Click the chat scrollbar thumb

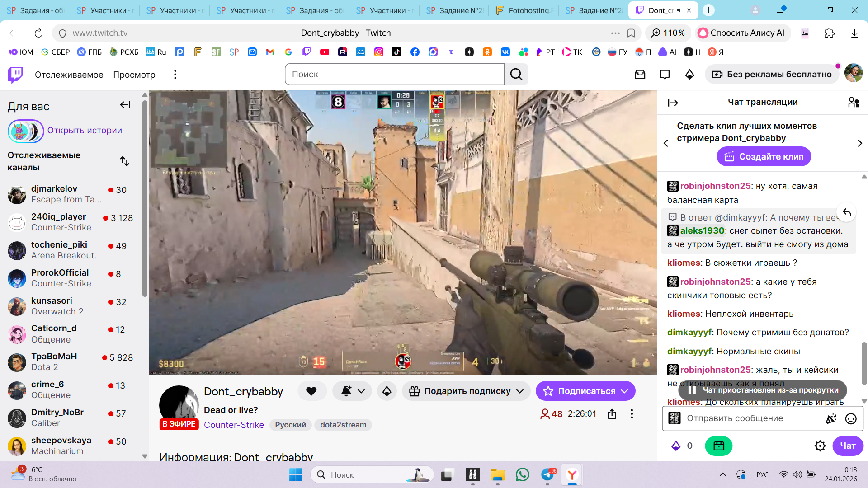coord(864,362)
